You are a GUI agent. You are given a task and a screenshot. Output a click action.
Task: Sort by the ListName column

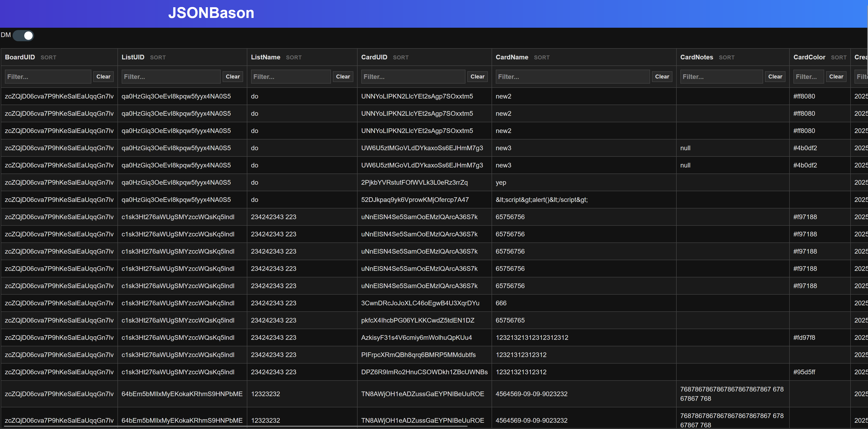click(294, 58)
